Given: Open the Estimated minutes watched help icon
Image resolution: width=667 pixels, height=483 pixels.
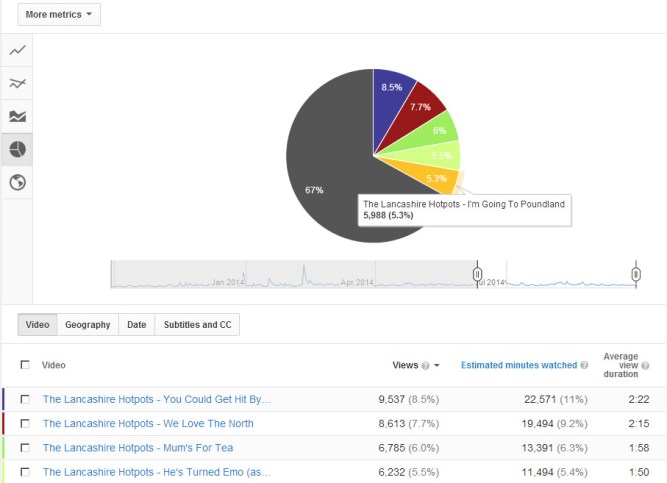Looking at the screenshot, I should coord(584,365).
